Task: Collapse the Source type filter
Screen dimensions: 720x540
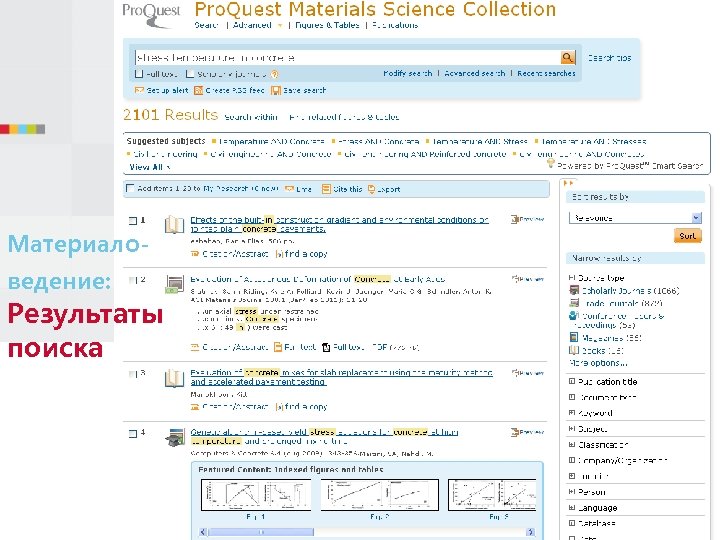Action: [x=572, y=277]
